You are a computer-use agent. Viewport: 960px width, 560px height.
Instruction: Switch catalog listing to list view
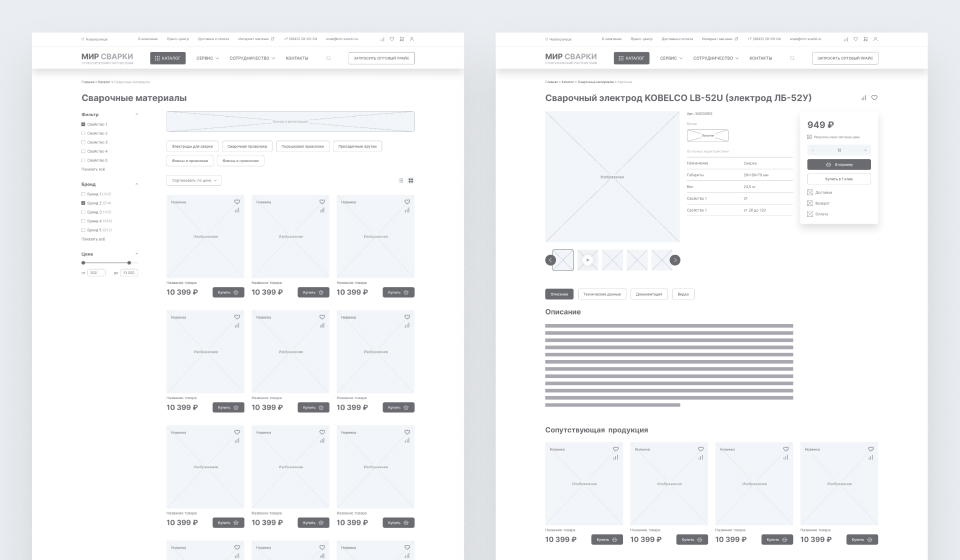click(401, 180)
